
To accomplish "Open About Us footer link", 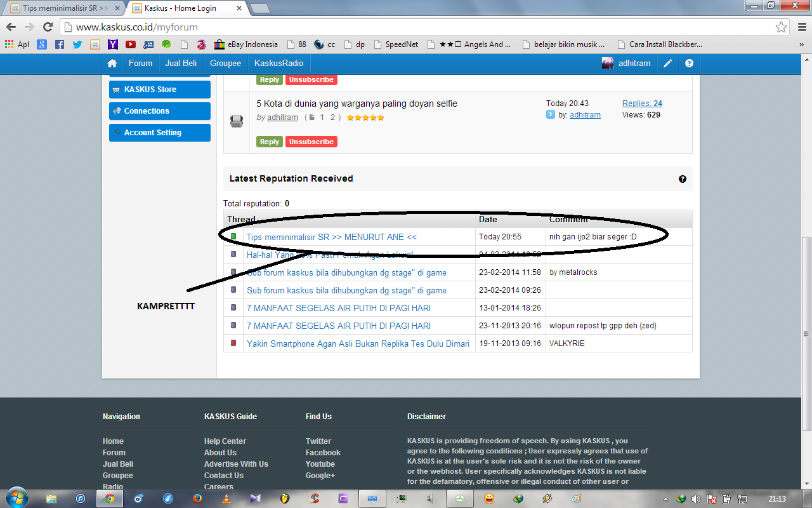I will click(x=220, y=453).
